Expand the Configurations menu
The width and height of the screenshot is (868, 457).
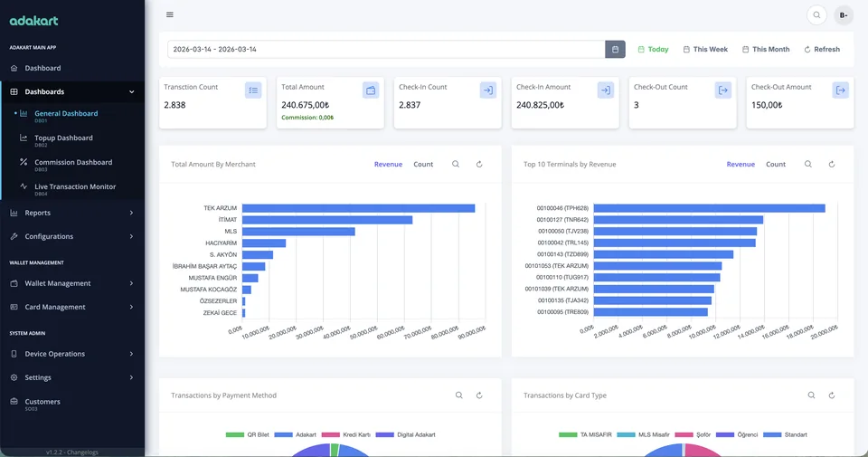(x=72, y=236)
